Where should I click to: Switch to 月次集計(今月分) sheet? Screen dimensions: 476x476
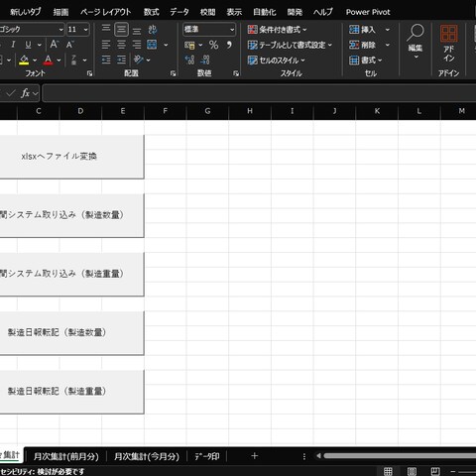click(147, 456)
